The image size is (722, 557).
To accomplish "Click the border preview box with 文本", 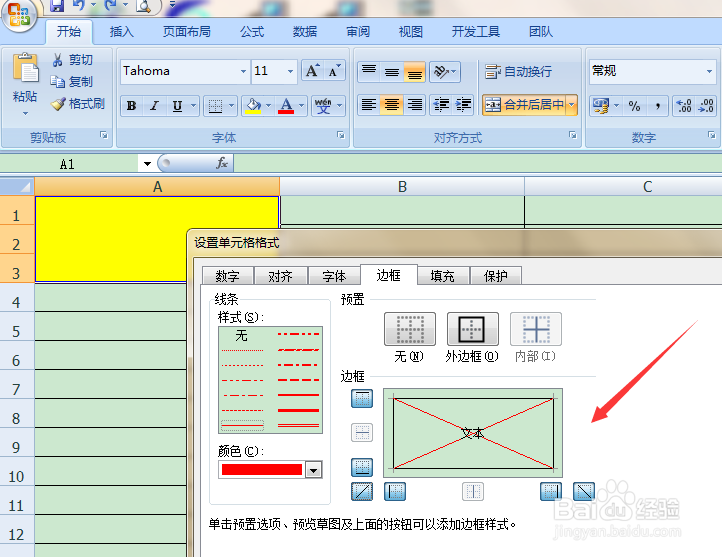I will pos(473,433).
